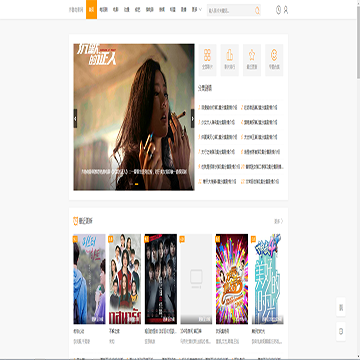Open the top entry in ranked list
Image resolution: width=360 pixels, height=360 pixels.
pyautogui.click(x=218, y=108)
